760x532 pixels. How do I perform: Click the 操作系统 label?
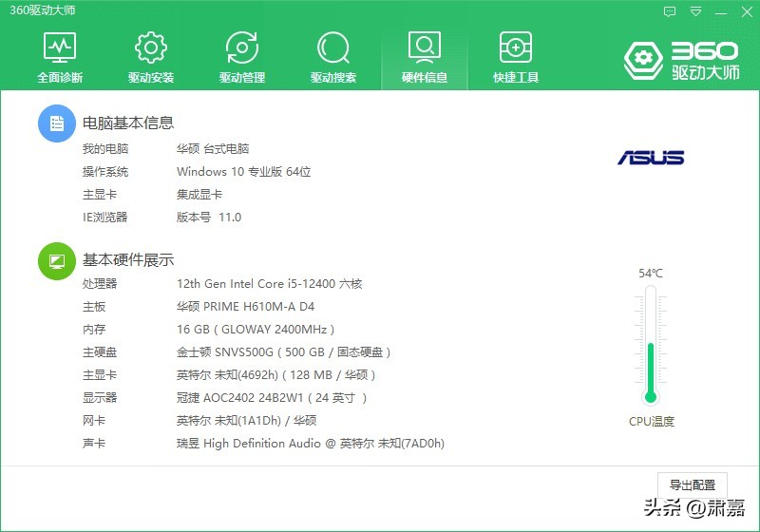click(x=105, y=172)
